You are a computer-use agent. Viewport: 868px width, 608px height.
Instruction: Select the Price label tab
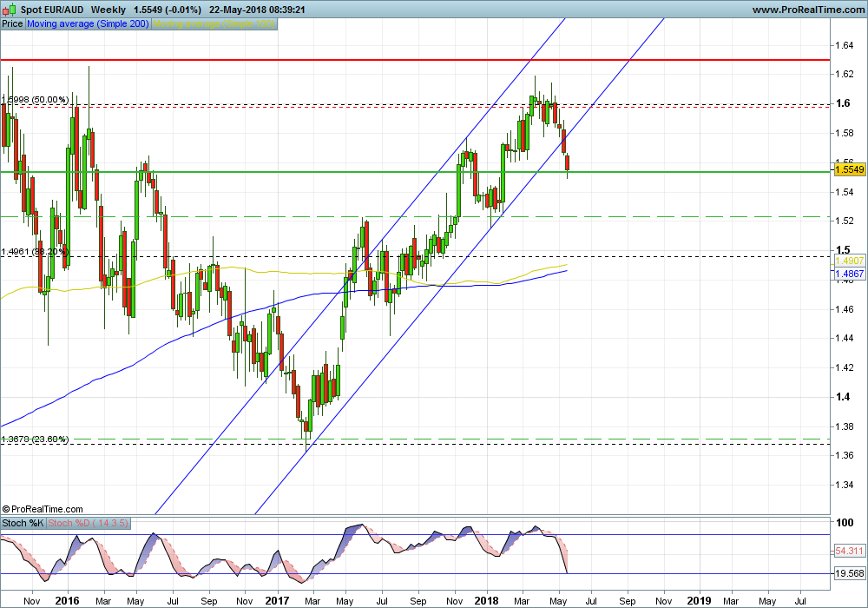(12, 23)
